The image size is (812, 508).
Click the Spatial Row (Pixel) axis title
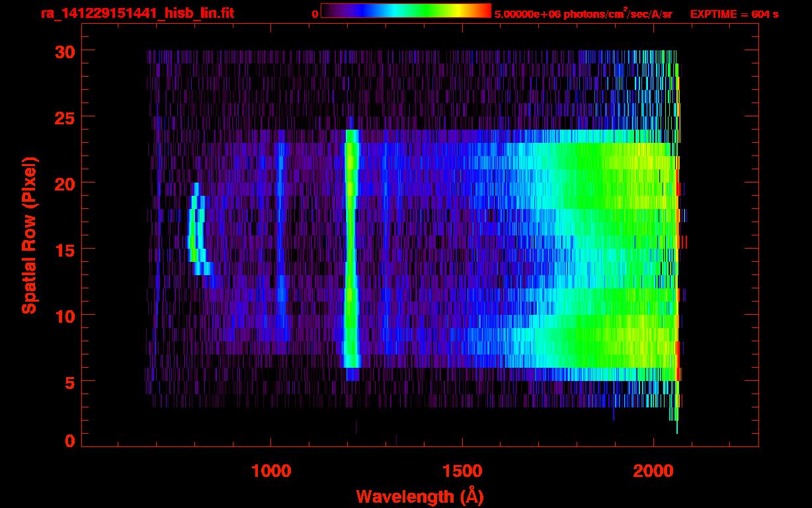click(x=29, y=235)
